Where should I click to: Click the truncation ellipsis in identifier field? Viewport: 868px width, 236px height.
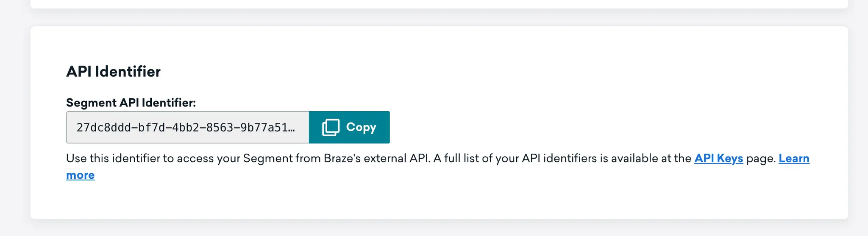click(291, 128)
